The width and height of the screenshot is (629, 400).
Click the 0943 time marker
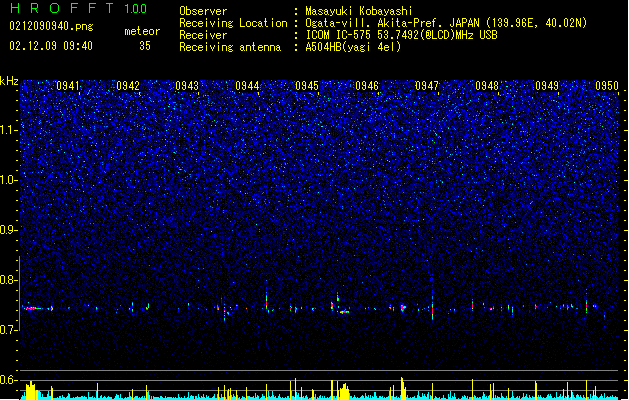(x=187, y=86)
